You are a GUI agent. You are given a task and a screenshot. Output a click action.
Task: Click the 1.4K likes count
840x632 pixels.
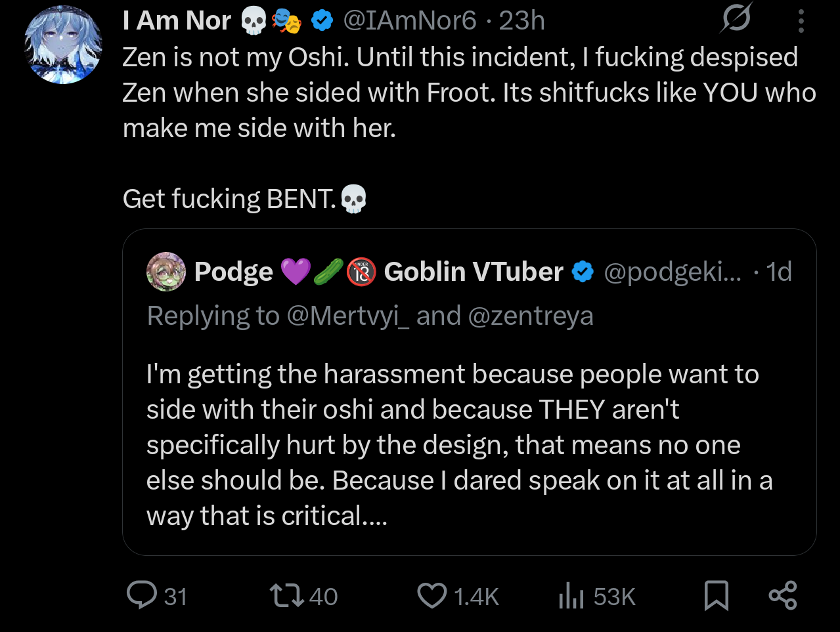(476, 597)
